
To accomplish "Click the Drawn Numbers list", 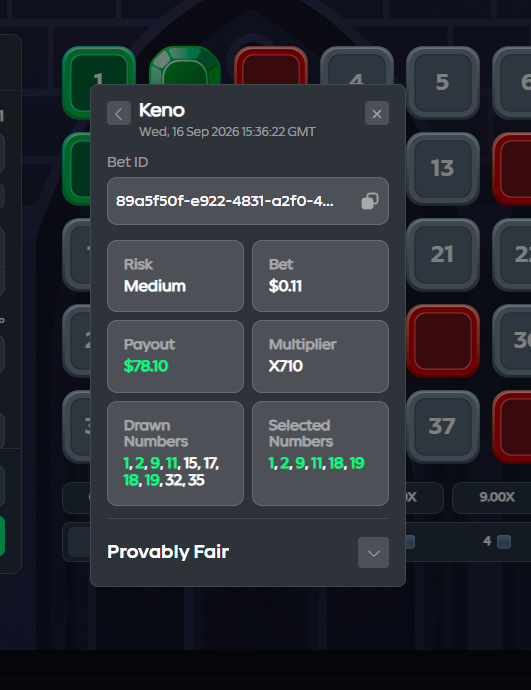I will click(x=171, y=471).
